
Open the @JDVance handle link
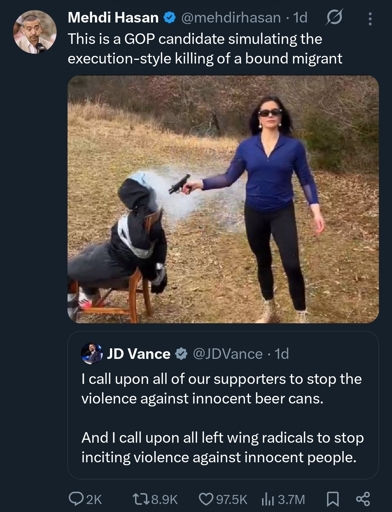click(227, 354)
